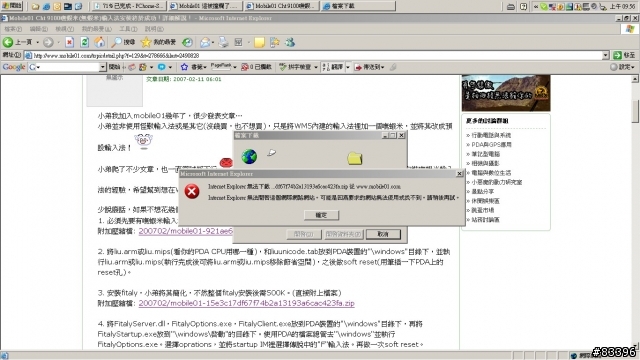
Task: Expand the 拼字檢查 dropdown arrow
Action: [316, 67]
